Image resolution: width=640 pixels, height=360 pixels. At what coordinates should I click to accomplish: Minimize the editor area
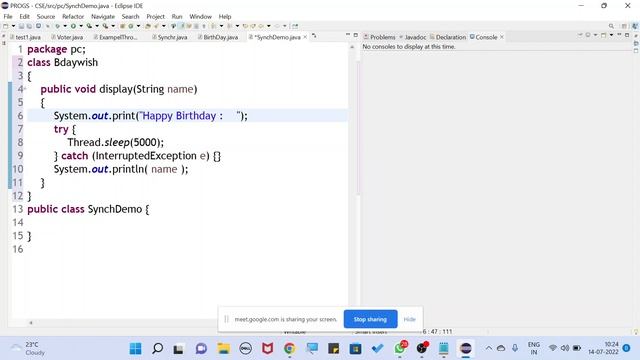(348, 35)
